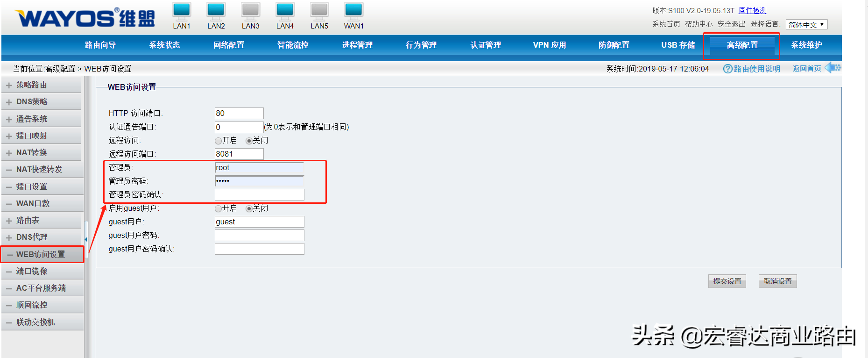
Task: Collapse the sidebar using the splitter arrow
Action: [x=86, y=239]
